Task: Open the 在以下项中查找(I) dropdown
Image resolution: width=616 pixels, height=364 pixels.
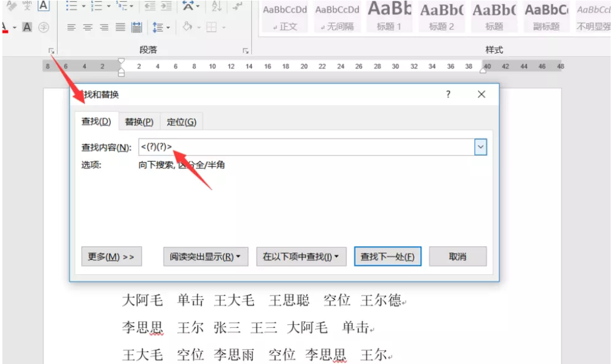Action: [x=301, y=256]
